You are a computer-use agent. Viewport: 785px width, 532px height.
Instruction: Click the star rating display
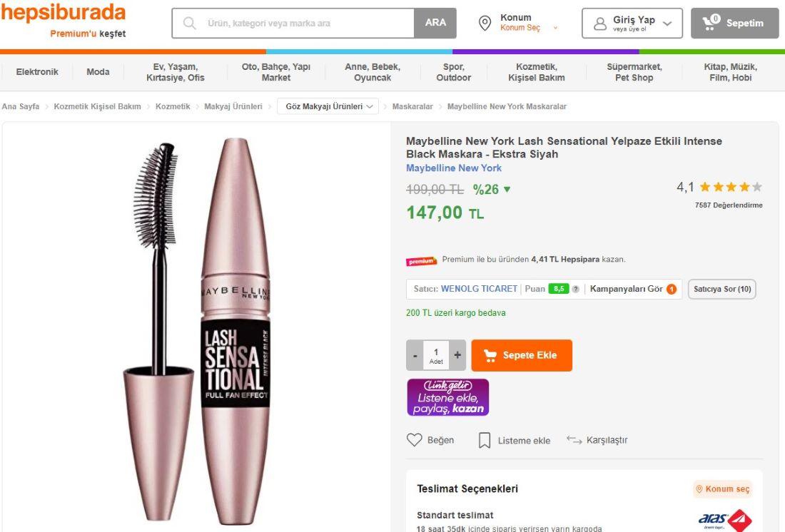pos(731,188)
